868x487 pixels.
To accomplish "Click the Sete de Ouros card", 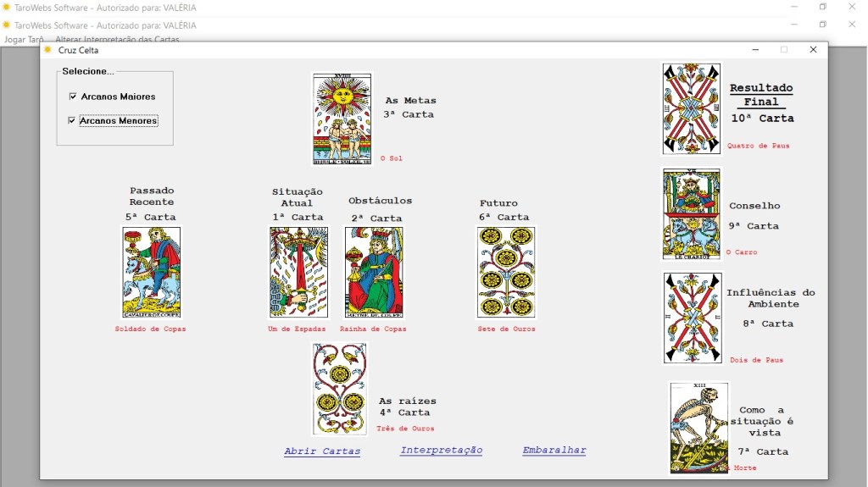I will (x=506, y=272).
